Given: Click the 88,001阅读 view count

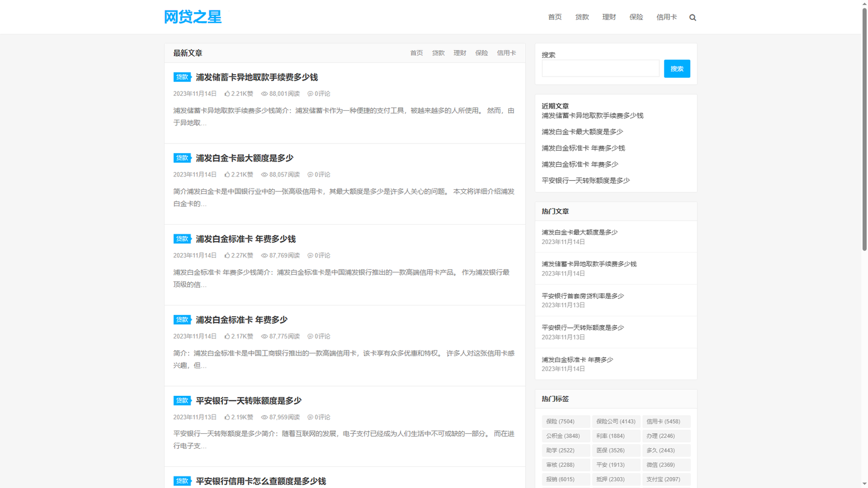Looking at the screenshot, I should click(x=280, y=93).
